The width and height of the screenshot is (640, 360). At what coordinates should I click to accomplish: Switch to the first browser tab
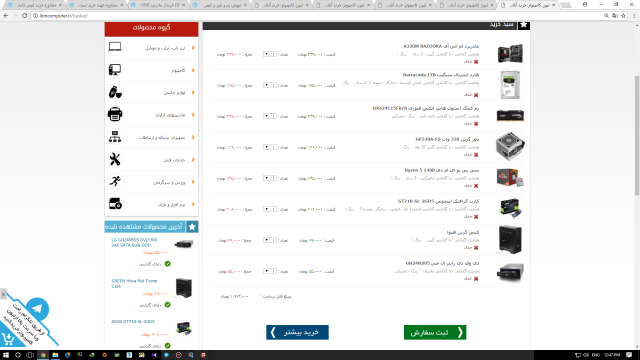click(x=34, y=5)
